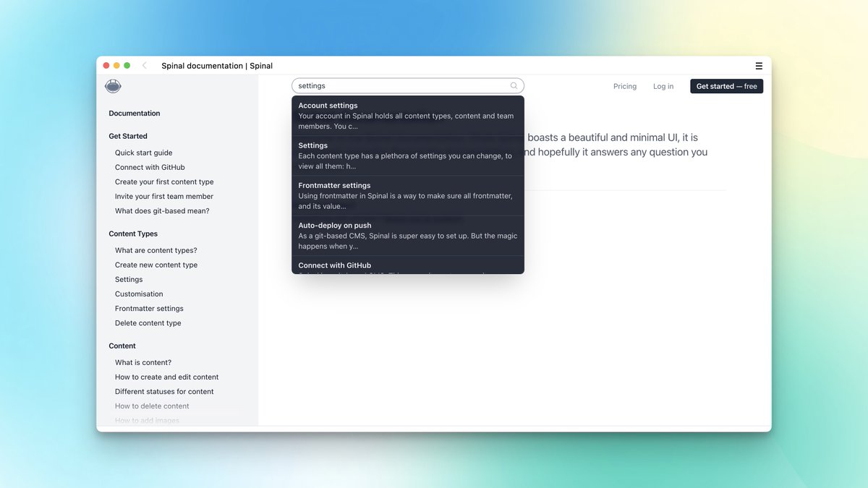Select the Settings result in search dropdown
The width and height of the screenshot is (868, 488).
408,155
